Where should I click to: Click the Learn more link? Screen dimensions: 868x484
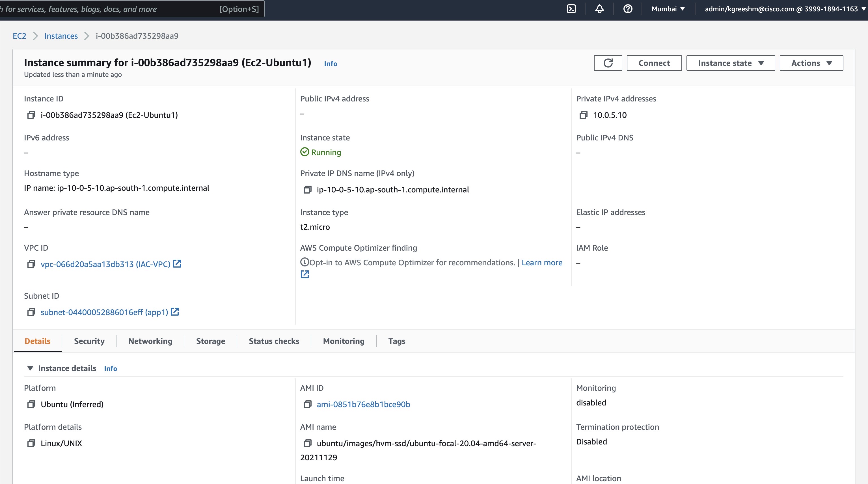(542, 263)
